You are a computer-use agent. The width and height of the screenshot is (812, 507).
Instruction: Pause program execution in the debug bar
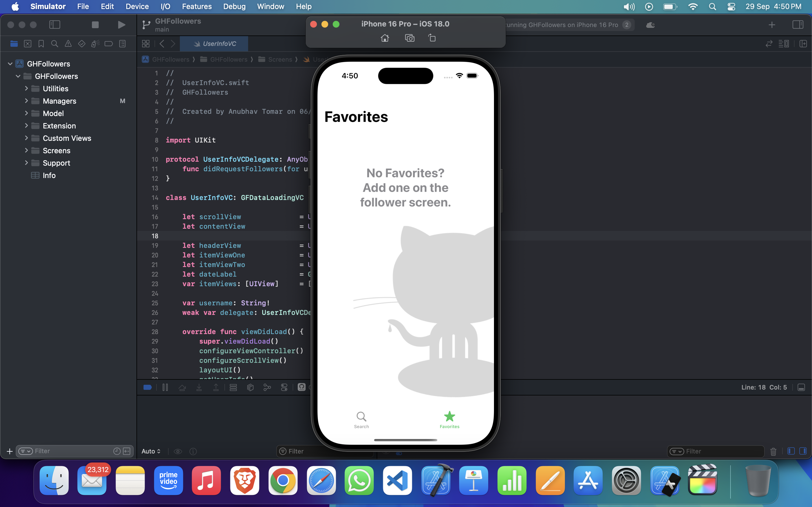coord(165,388)
